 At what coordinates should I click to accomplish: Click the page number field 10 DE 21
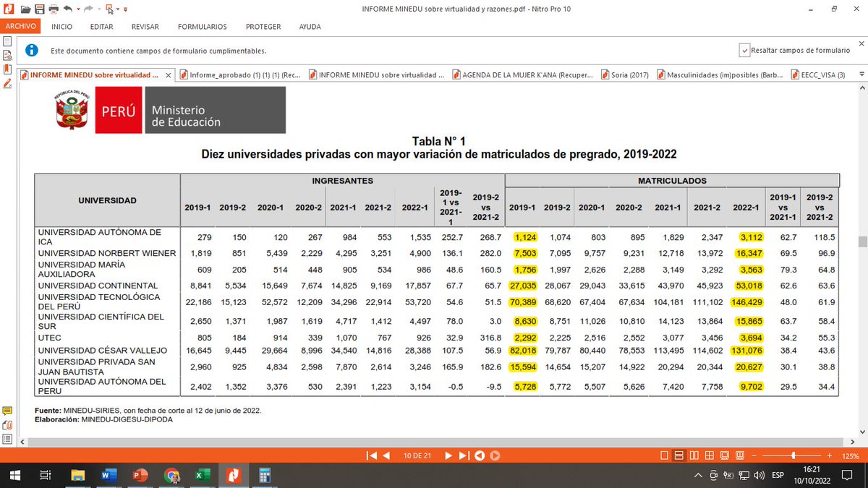coord(417,456)
